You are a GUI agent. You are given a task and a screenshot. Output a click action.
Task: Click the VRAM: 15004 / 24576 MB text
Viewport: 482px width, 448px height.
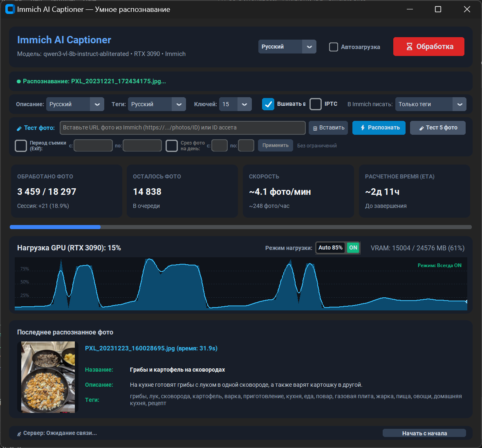pyautogui.click(x=417, y=248)
